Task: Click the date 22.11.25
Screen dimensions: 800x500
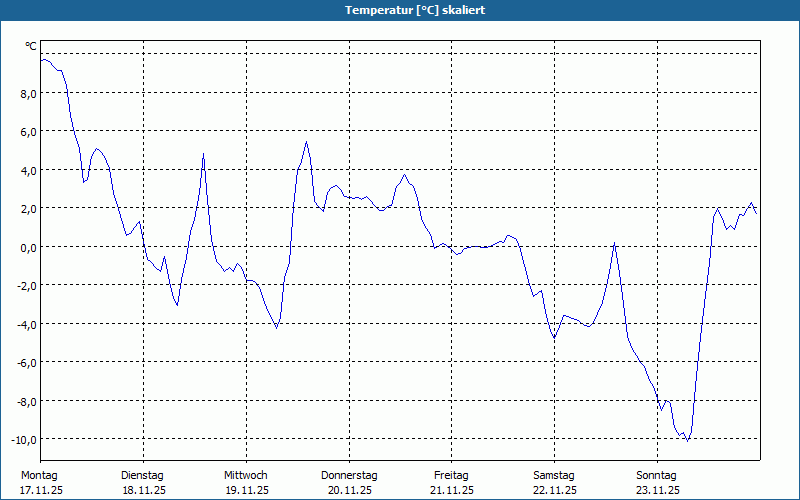Action: [555, 491]
